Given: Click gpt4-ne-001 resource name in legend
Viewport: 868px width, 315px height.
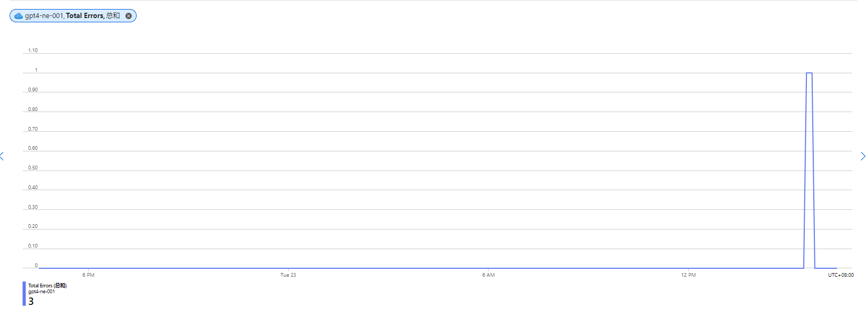Looking at the screenshot, I should [41, 292].
